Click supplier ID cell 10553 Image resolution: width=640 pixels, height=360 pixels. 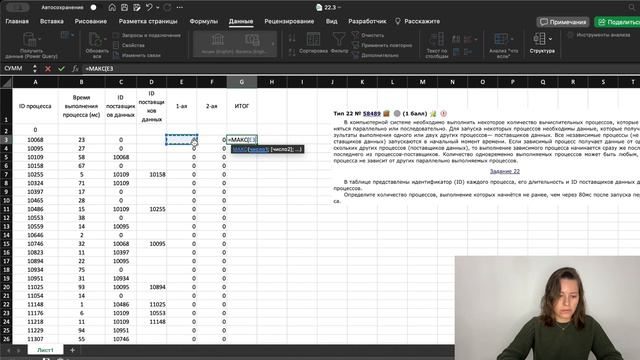pos(151,313)
